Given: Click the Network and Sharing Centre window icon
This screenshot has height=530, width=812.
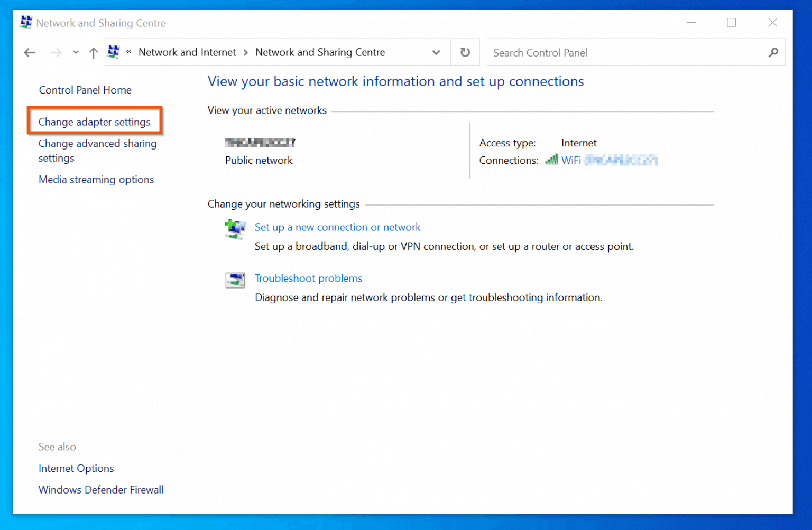Looking at the screenshot, I should 25,22.
